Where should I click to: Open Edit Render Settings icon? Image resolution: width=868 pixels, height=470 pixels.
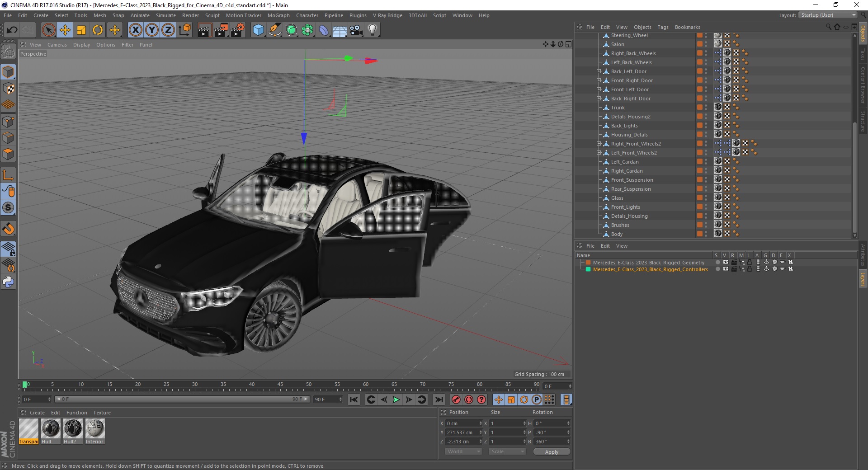tap(237, 30)
